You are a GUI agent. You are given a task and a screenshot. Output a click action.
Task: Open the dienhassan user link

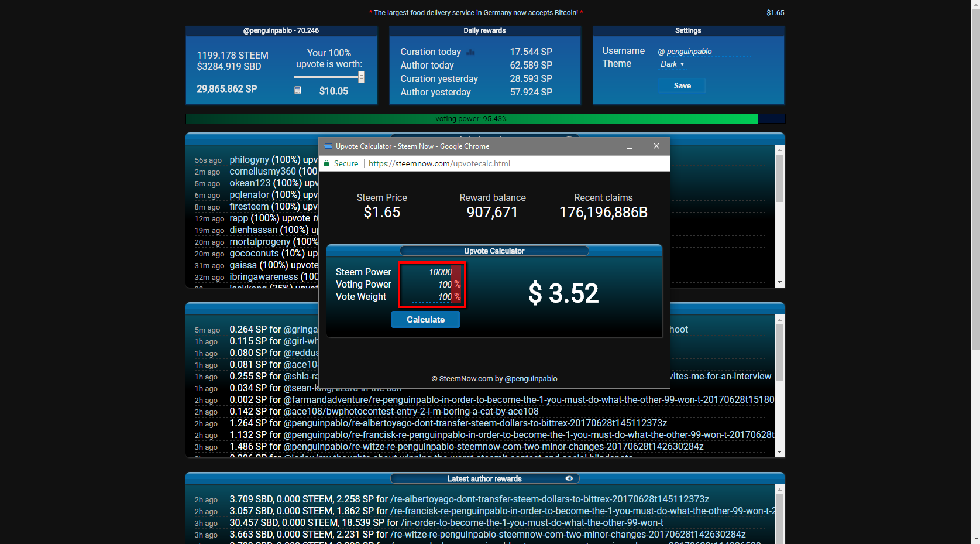tap(253, 230)
